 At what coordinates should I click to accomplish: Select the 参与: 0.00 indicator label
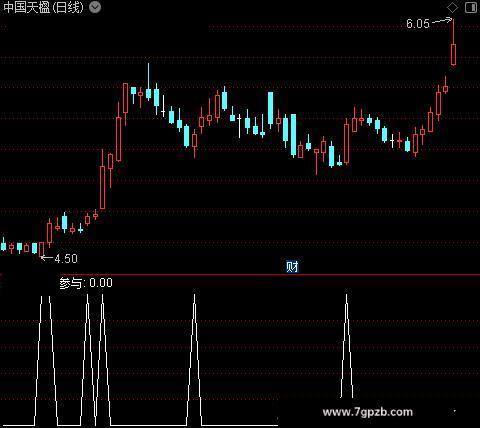[x=86, y=283]
